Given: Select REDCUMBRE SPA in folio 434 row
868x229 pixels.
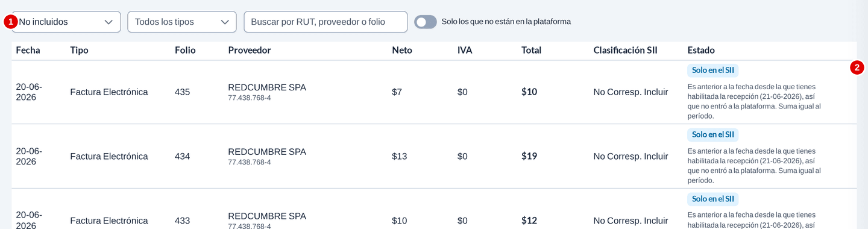Looking at the screenshot, I should tap(267, 152).
